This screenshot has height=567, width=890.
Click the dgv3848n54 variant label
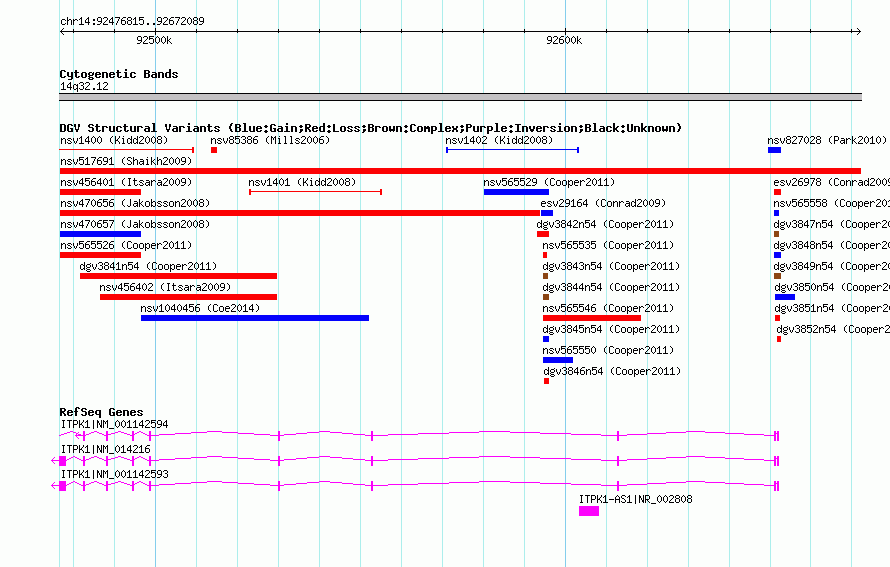point(832,245)
